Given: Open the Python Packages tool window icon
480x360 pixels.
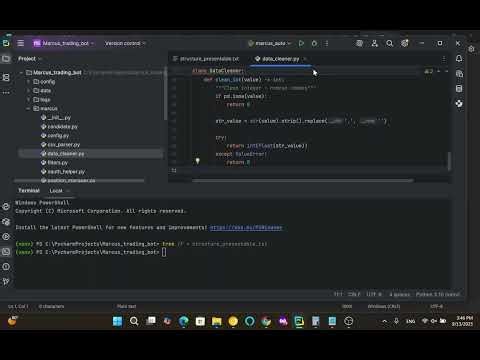Looking at the screenshot, I should tap(459, 104).
